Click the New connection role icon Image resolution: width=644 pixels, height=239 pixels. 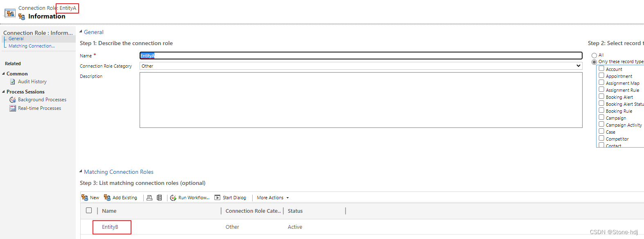pos(85,198)
